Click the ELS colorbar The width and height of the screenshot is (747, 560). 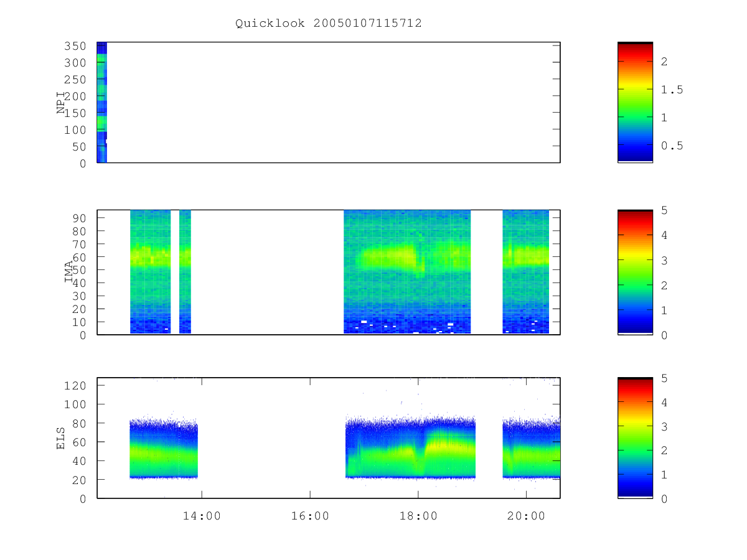[x=635, y=437]
